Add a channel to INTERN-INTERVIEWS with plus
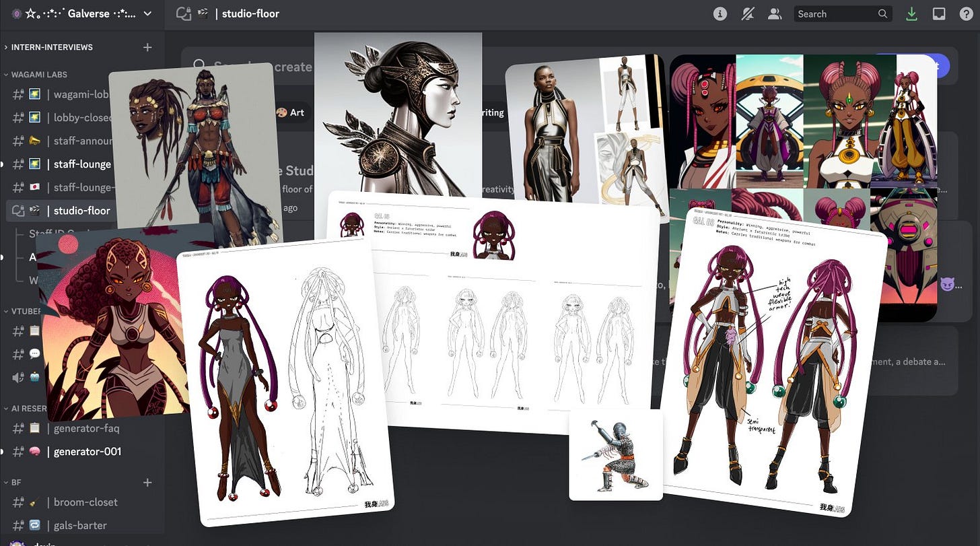Image resolution: width=980 pixels, height=546 pixels. [147, 47]
